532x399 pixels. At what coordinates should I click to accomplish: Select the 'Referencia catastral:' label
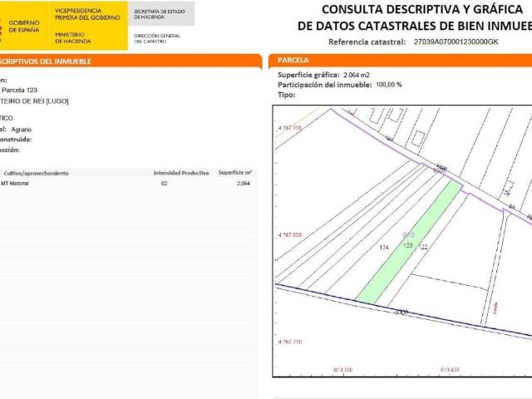[x=367, y=42]
